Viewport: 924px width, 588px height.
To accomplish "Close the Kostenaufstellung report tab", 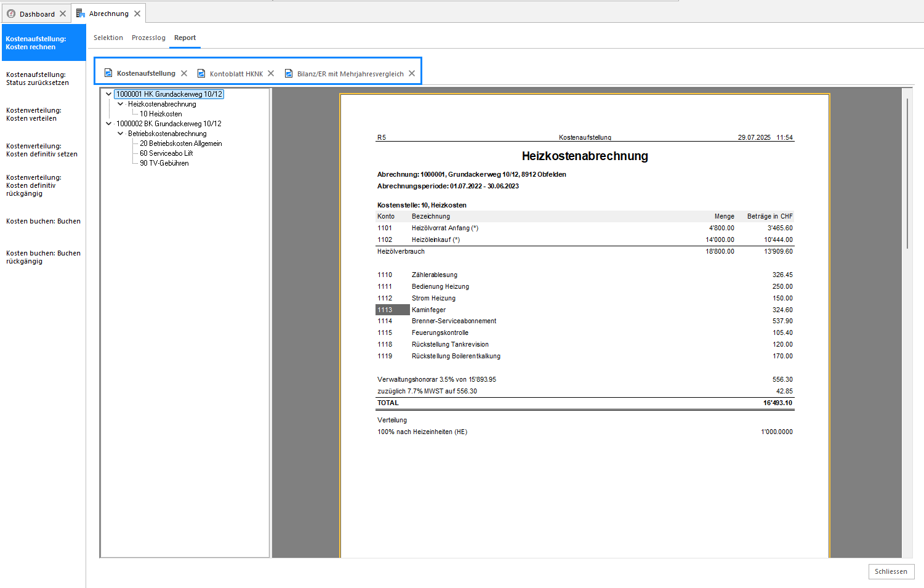I will (x=184, y=73).
